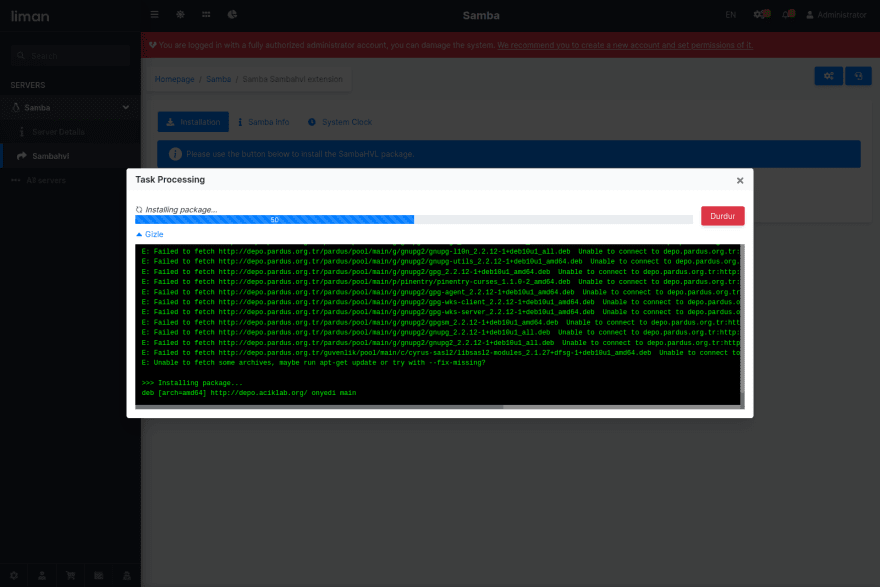Click the spinner icon beside Installing package
Viewport: 880px width, 587px height.
tap(139, 210)
